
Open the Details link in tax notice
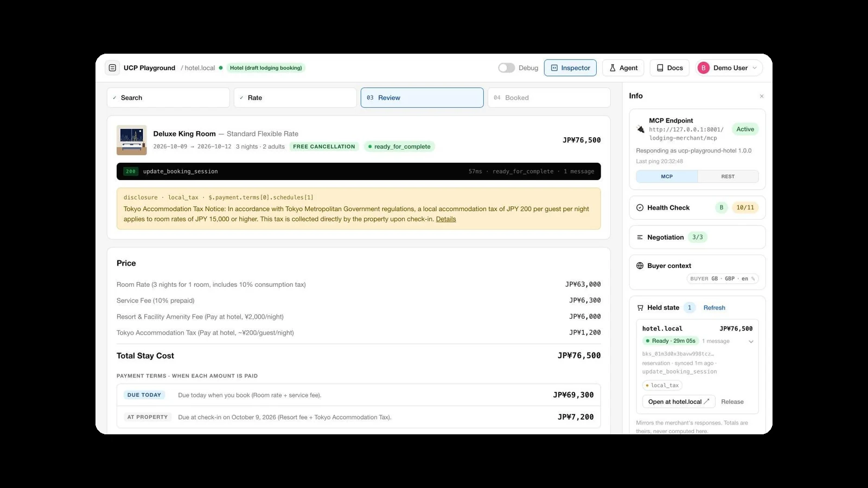(x=446, y=219)
